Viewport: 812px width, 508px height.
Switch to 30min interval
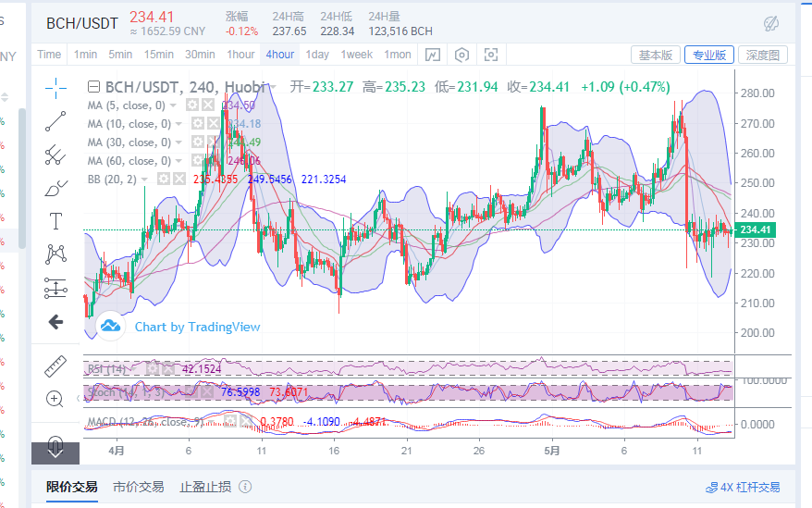coord(200,55)
